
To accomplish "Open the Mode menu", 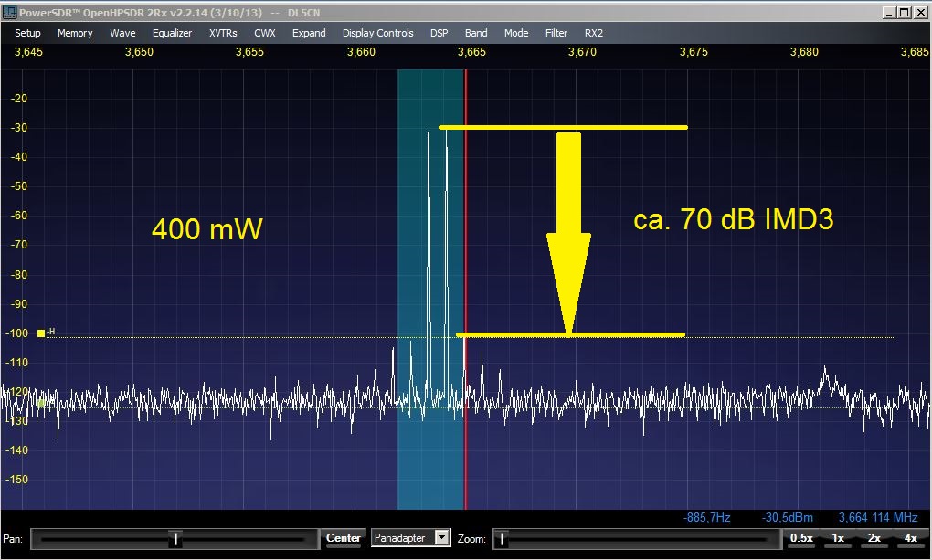I will (516, 33).
